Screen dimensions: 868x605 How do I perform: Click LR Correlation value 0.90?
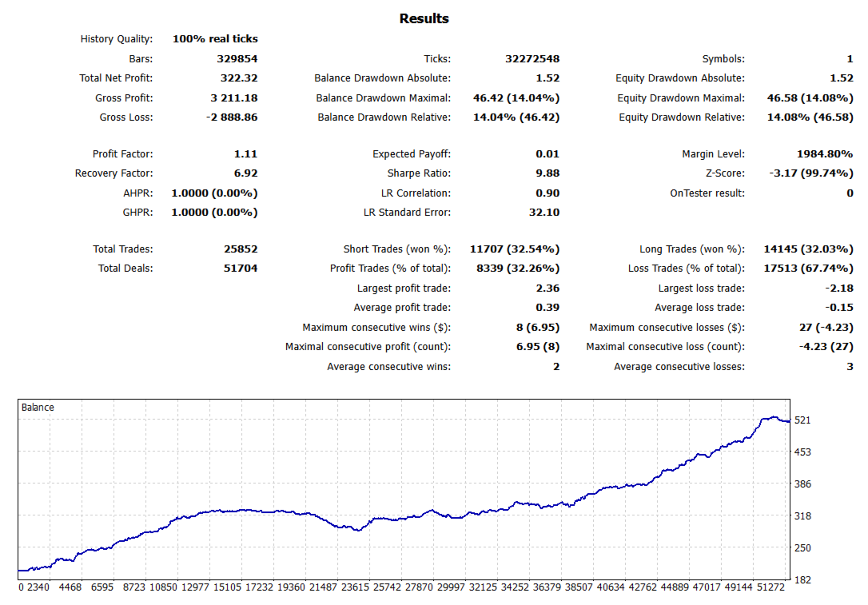coord(547,193)
